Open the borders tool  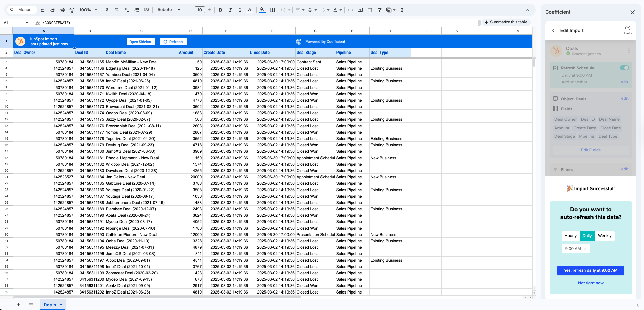point(272,10)
